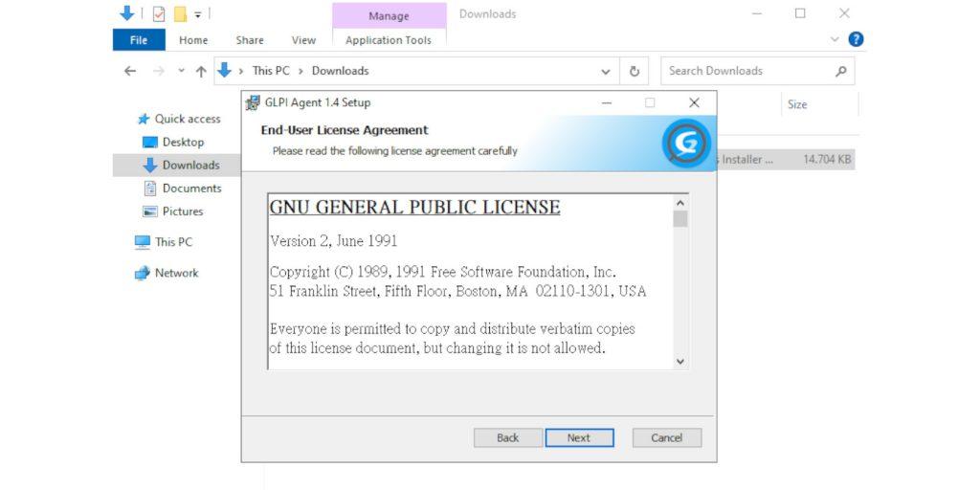Minimize the Downloads Explorer window
The width and height of the screenshot is (980, 490).
pos(757,13)
